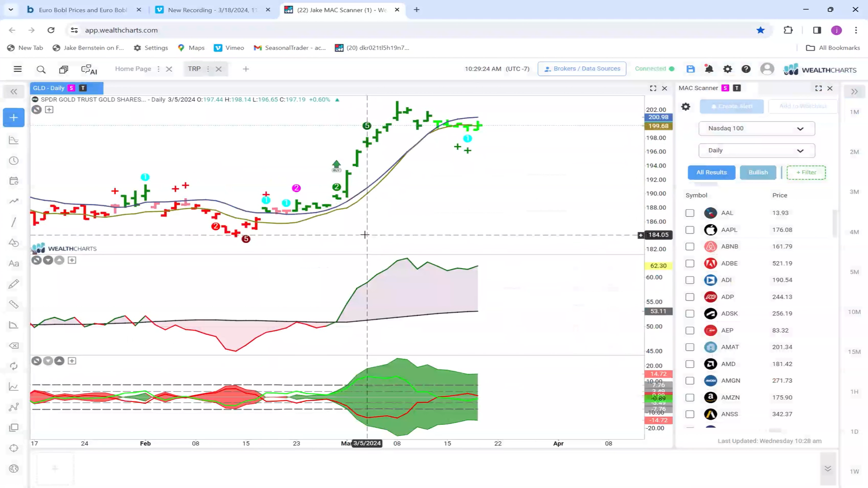Image resolution: width=868 pixels, height=488 pixels.
Task: Check the ADBE row checkbox
Action: pos(690,263)
